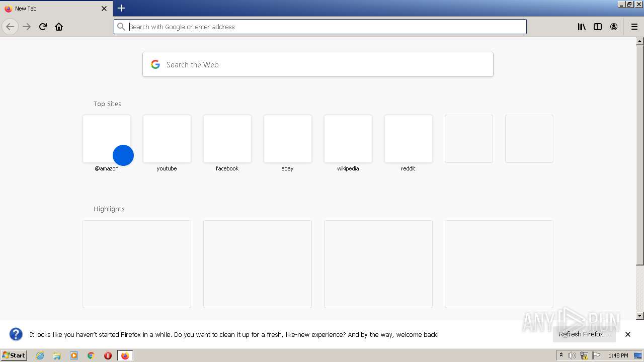
Task: Click the magnifier icon in address bar
Action: (121, 27)
